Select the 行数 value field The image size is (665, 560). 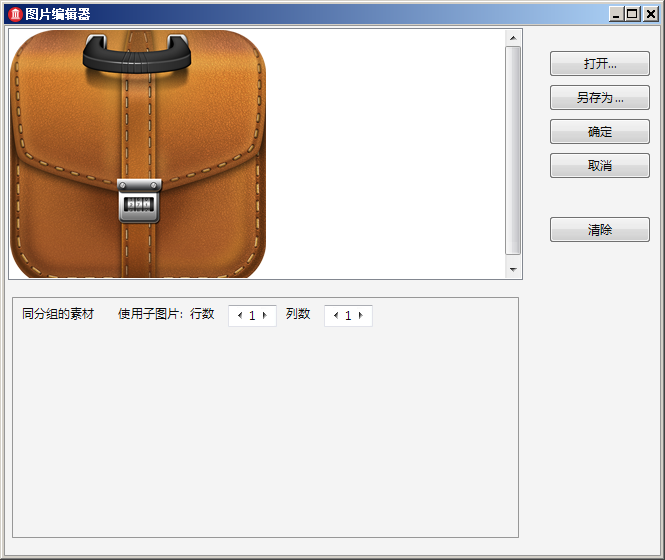252,316
